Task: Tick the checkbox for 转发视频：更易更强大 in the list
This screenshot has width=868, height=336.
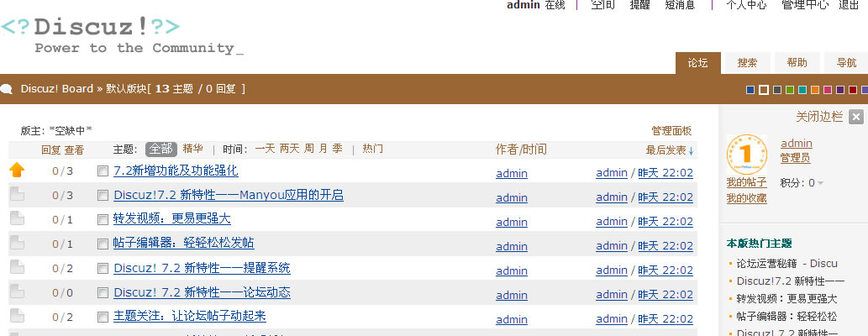Action: point(103,220)
